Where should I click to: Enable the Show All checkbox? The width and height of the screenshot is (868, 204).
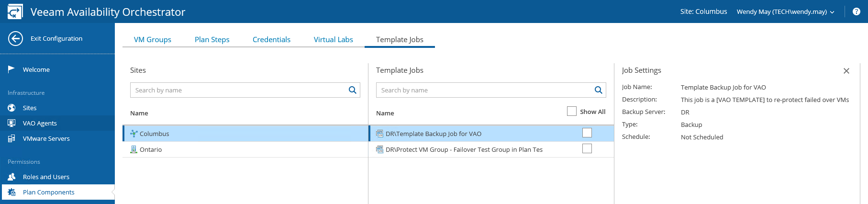[x=572, y=111]
